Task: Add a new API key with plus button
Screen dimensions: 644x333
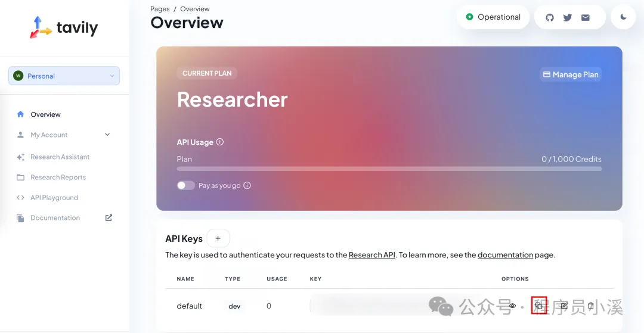Action: 218,238
